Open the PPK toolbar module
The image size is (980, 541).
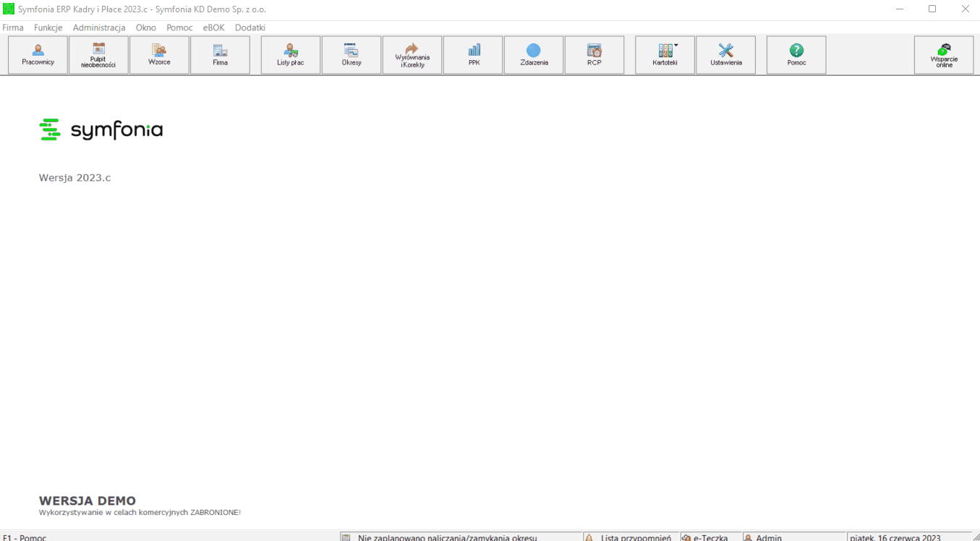[x=474, y=55]
